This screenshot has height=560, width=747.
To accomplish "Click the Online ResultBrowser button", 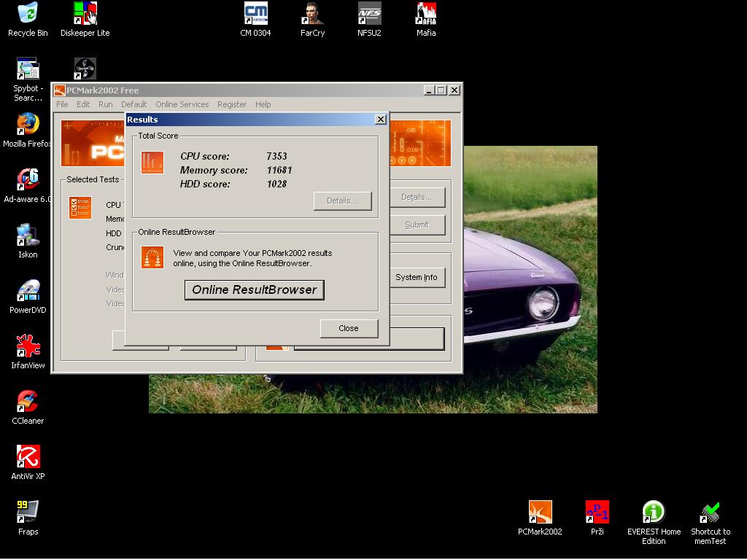I will click(254, 289).
